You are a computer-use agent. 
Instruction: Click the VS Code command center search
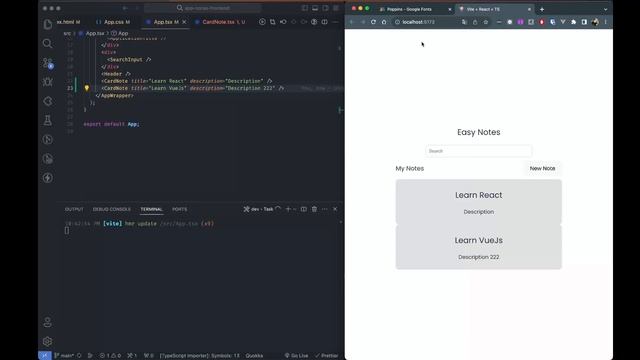pos(202,8)
